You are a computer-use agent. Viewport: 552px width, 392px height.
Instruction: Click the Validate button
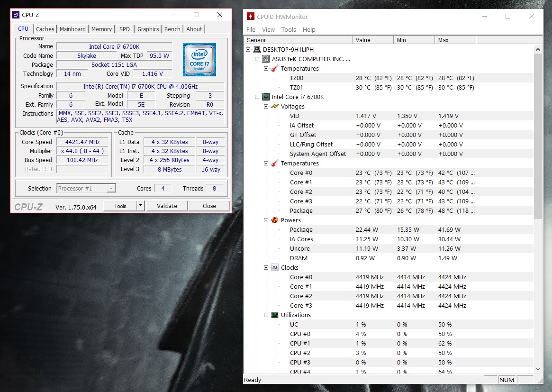click(x=167, y=206)
